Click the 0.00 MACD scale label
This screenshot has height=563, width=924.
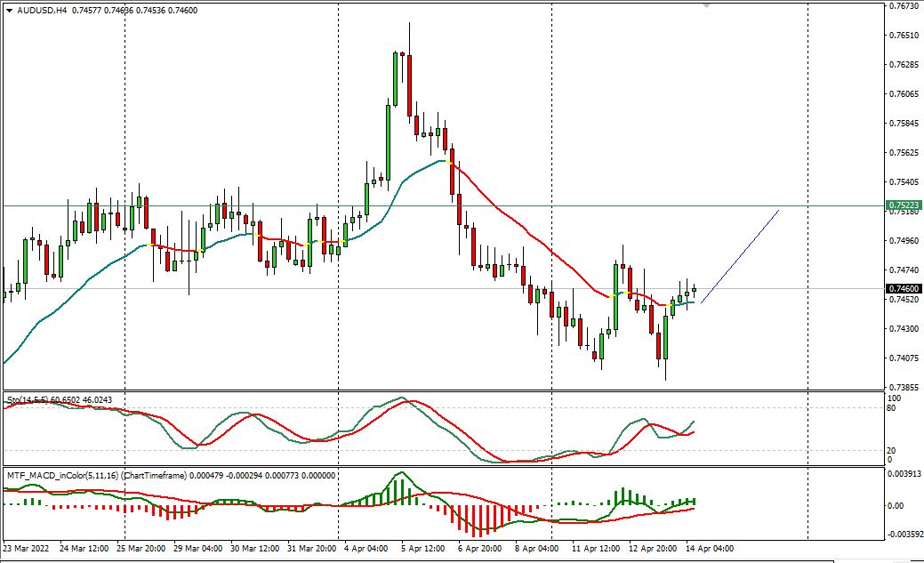point(896,506)
